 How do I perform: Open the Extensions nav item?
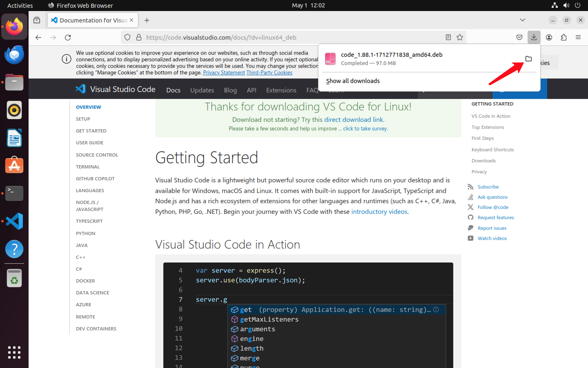(281, 90)
